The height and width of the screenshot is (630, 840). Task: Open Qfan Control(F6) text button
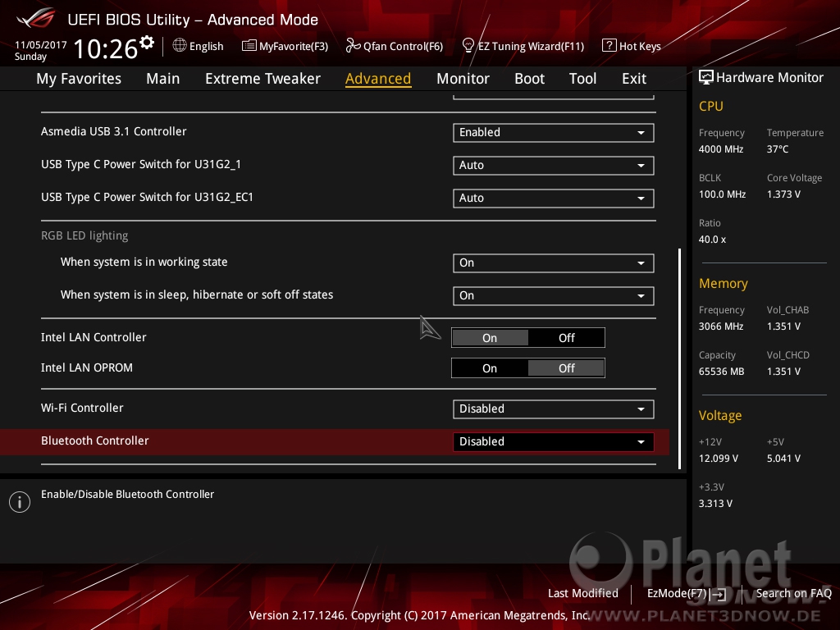click(403, 47)
